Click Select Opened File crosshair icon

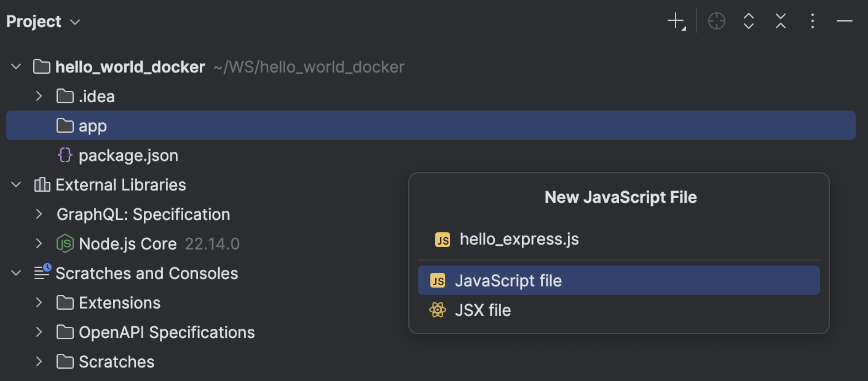[717, 22]
